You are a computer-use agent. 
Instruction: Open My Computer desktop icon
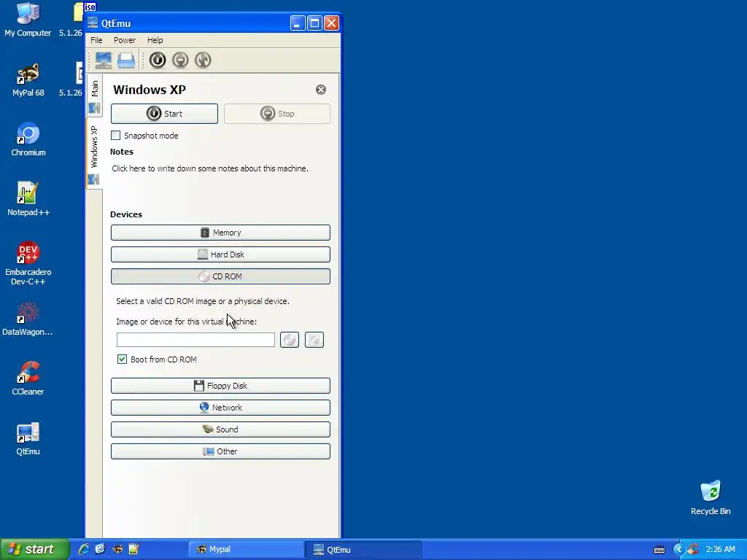tap(28, 20)
